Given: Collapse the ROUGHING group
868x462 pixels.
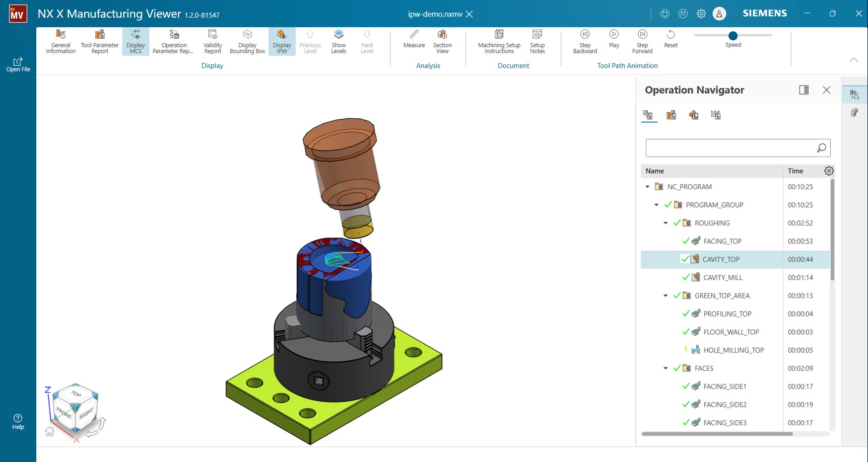Looking at the screenshot, I should (665, 223).
